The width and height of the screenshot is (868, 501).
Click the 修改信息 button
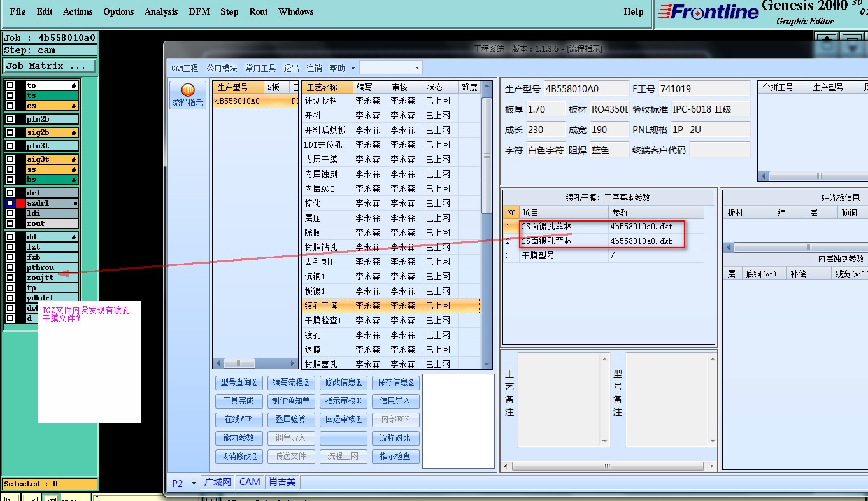click(x=343, y=382)
